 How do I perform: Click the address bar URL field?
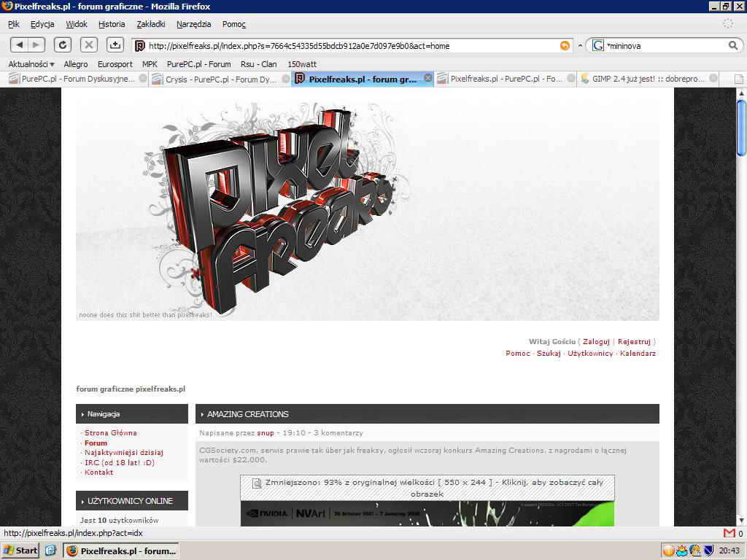(x=352, y=46)
